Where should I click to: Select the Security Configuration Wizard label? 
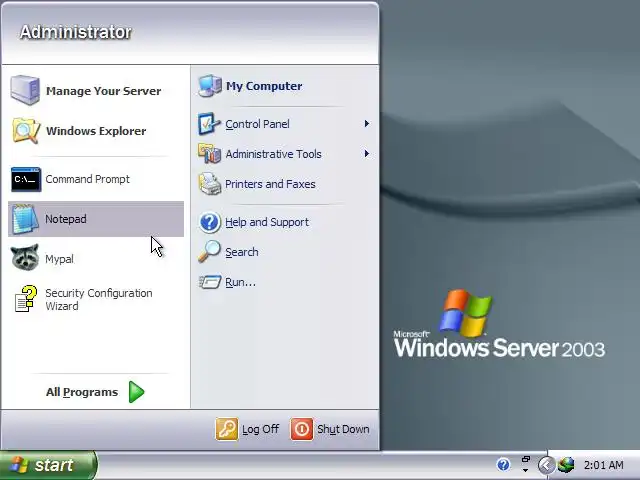point(98,300)
